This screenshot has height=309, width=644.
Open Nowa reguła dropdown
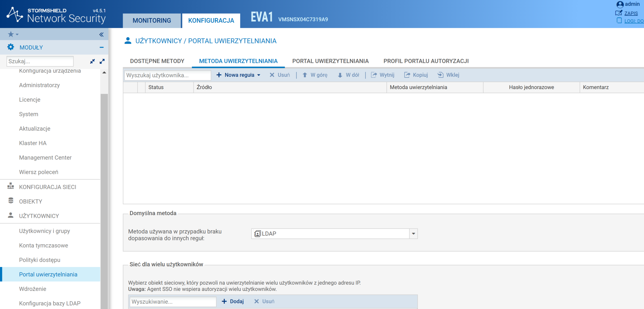pyautogui.click(x=238, y=75)
